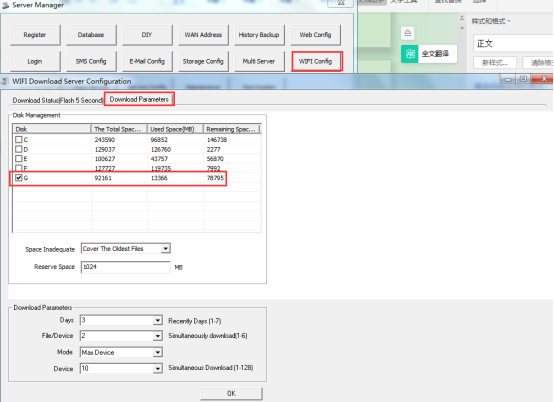Click the Remaining Space column header
Screen dimensions: 554x402
232,129
